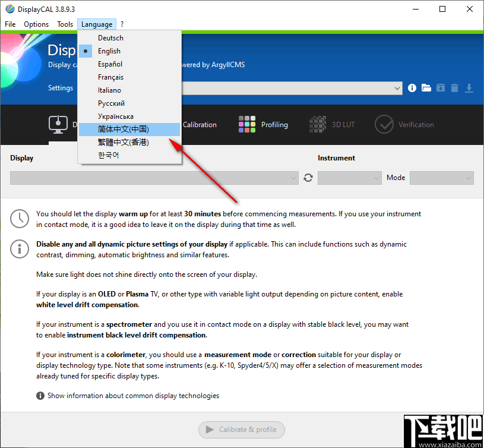Open the Display & instrument tab icon
This screenshot has height=448, width=484.
[58, 125]
